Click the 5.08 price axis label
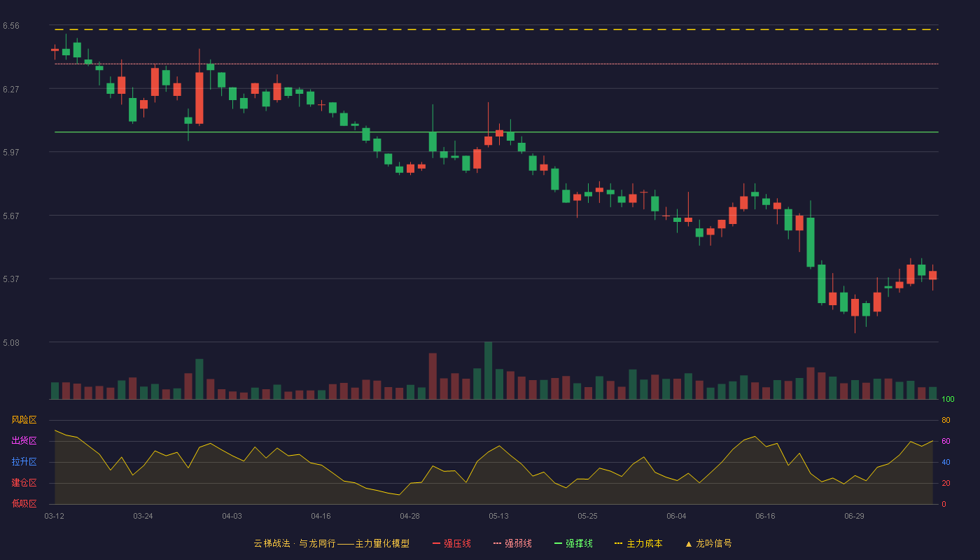 pos(11,343)
